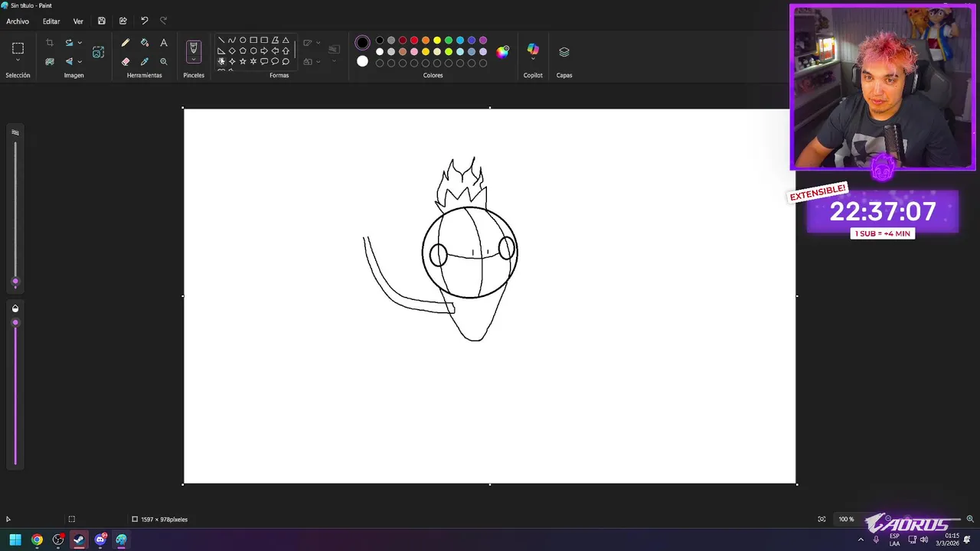Image resolution: width=980 pixels, height=551 pixels.
Task: Click the opacity slider handle
Action: (x=15, y=323)
